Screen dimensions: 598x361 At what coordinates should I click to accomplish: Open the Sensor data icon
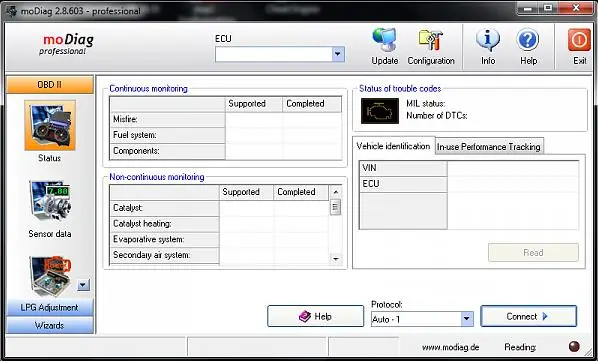click(x=50, y=202)
